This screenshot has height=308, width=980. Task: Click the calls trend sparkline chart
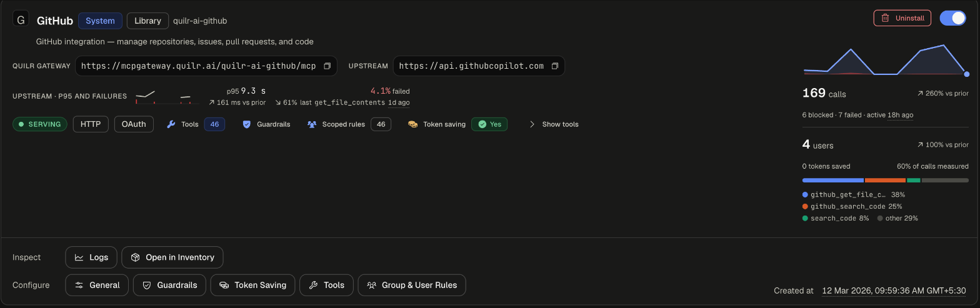tap(886, 61)
